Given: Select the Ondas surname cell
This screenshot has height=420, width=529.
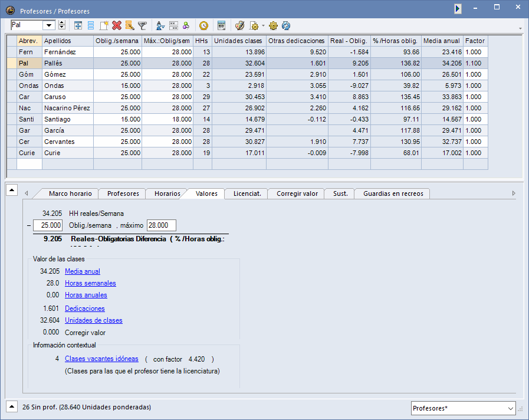Looking at the screenshot, I should (67, 86).
